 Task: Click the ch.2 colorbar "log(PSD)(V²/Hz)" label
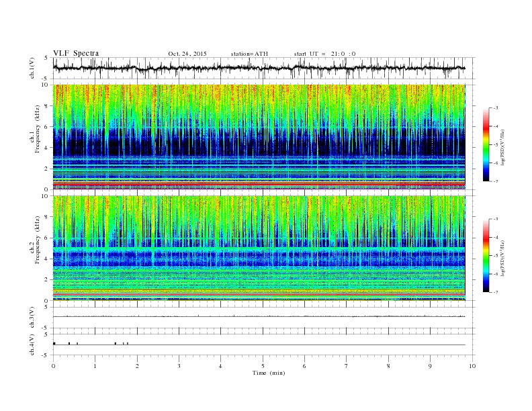coord(503,257)
